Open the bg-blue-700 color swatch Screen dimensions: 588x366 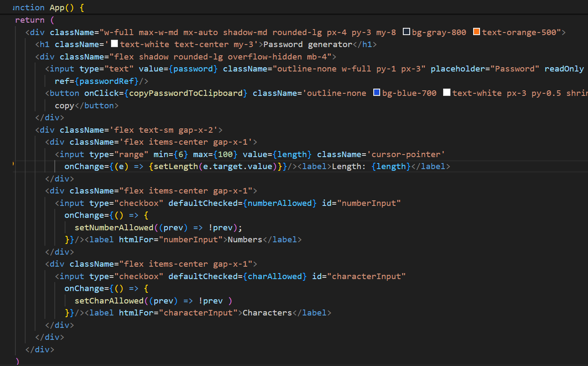tap(377, 93)
